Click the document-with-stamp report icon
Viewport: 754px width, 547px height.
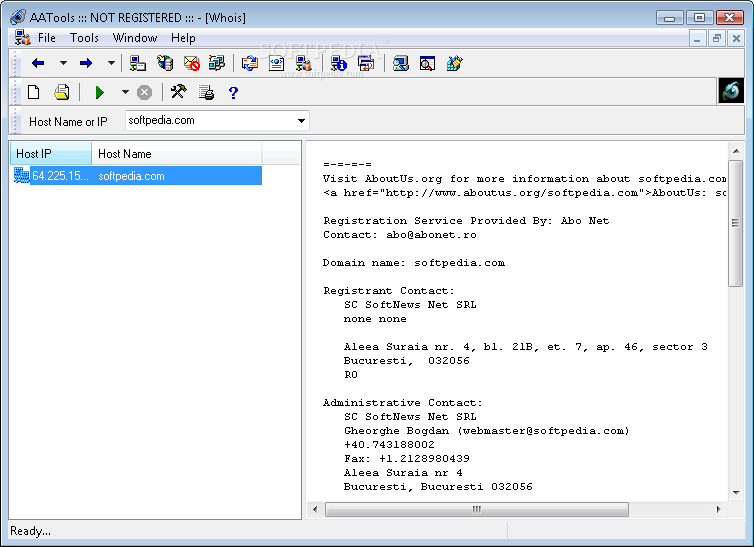coord(206,92)
